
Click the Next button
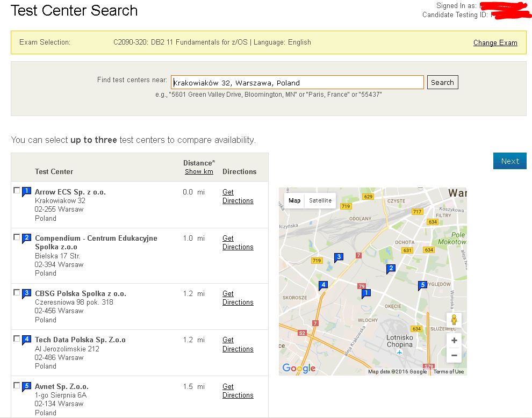pos(509,161)
